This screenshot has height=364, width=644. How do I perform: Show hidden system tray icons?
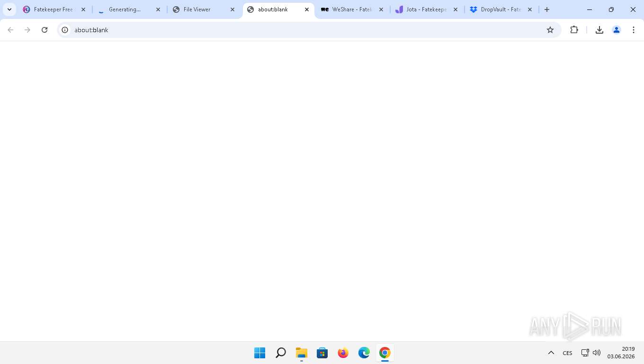[x=551, y=353]
